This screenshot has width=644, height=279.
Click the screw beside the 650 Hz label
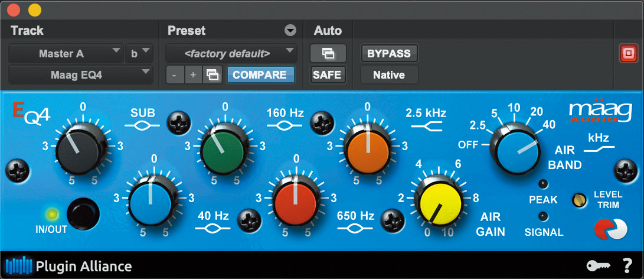coord(393,220)
